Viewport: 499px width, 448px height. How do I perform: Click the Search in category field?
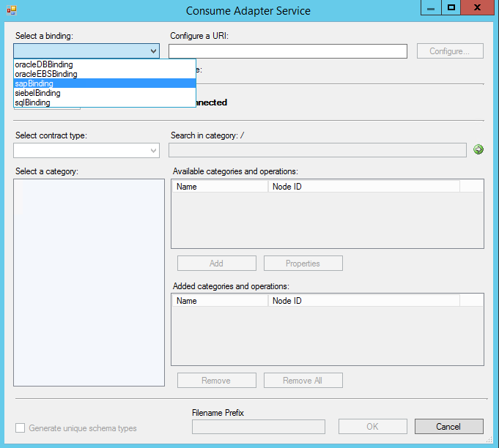(x=317, y=150)
